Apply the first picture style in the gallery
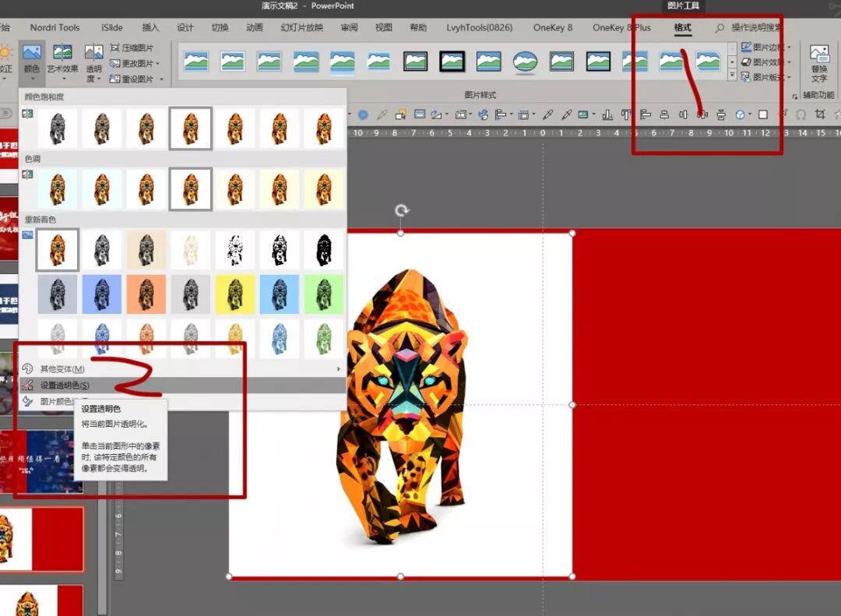The height and width of the screenshot is (616, 841). (195, 61)
